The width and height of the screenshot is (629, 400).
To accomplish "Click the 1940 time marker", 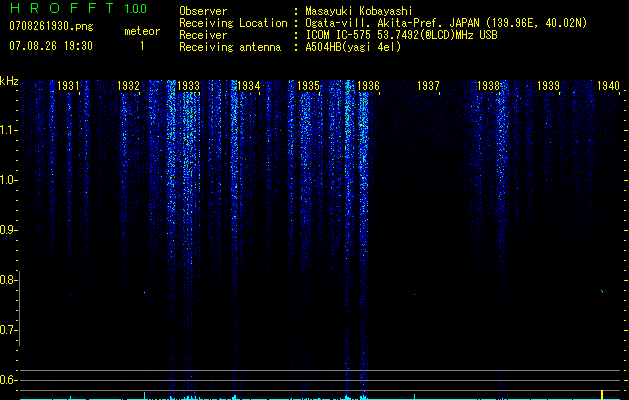I will click(608, 85).
